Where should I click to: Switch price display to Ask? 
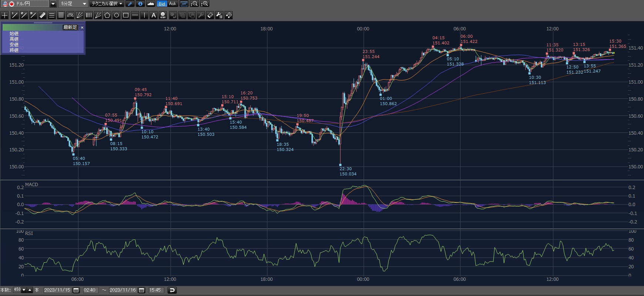[x=172, y=4]
